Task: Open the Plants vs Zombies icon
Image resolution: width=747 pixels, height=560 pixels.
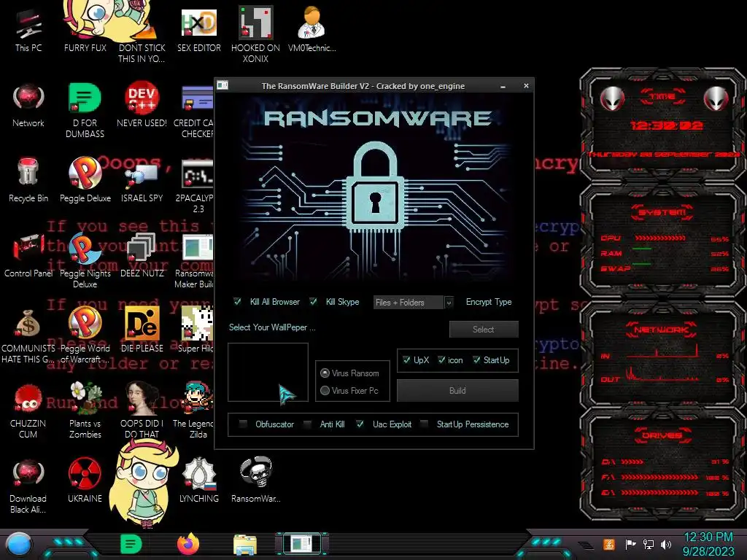Action: pos(85,411)
